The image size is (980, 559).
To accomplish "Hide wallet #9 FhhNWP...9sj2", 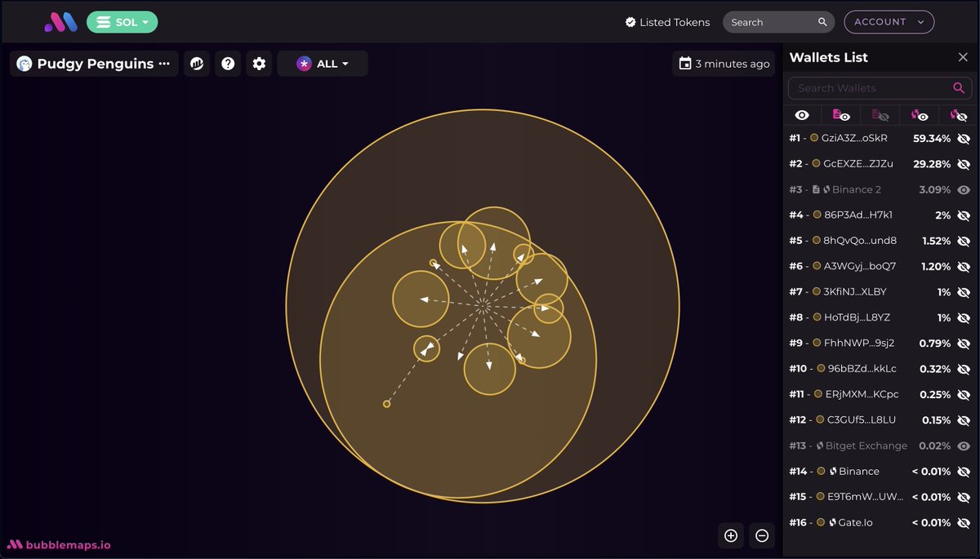I will [964, 344].
